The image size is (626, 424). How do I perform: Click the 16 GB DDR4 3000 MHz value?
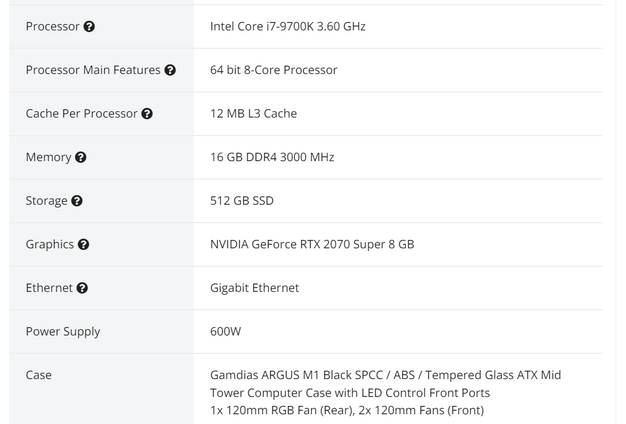coord(272,157)
